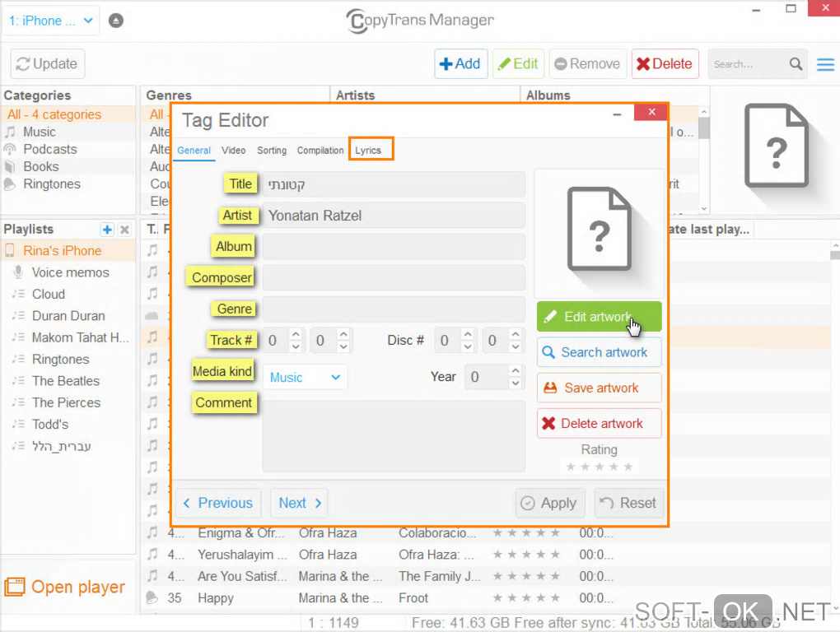Add a new playlist with plus icon
The width and height of the screenshot is (840, 632).
click(x=107, y=230)
